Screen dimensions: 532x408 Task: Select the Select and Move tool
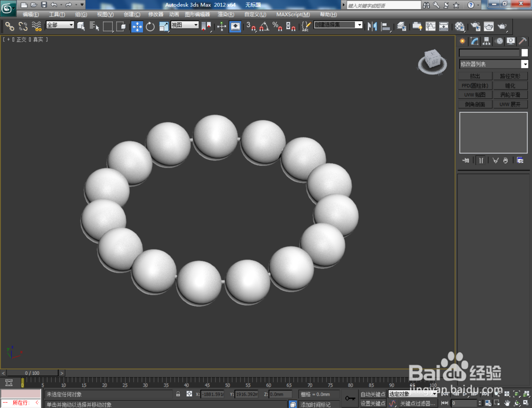[x=137, y=26]
